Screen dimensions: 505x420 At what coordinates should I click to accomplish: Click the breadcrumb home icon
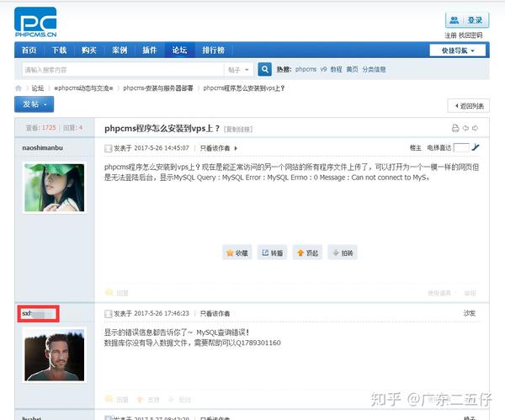19,88
